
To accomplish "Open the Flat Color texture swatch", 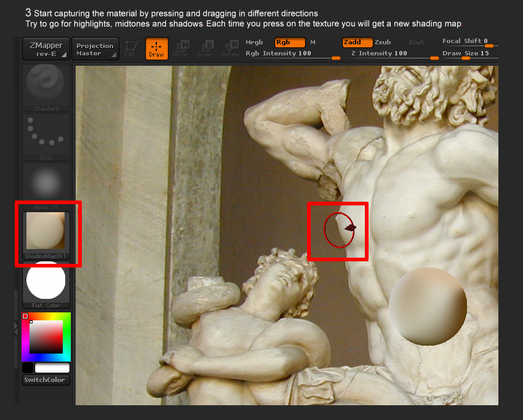I will (x=46, y=285).
